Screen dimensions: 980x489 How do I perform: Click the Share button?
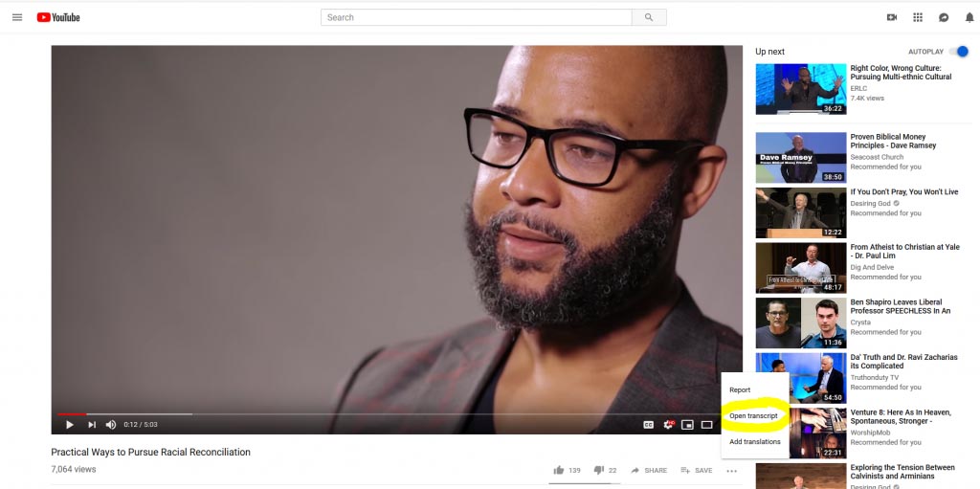[649, 470]
